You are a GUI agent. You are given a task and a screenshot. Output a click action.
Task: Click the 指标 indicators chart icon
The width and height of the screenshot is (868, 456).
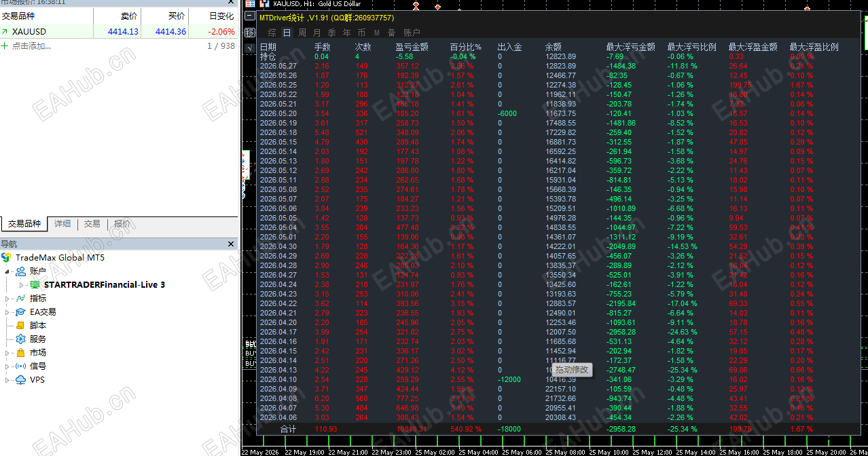click(x=20, y=299)
